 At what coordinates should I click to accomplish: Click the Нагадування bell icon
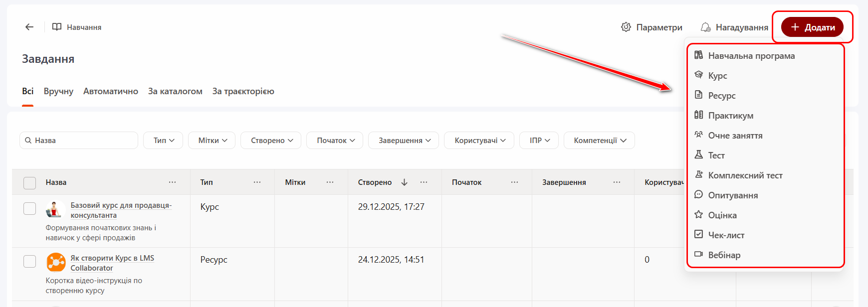(x=705, y=27)
